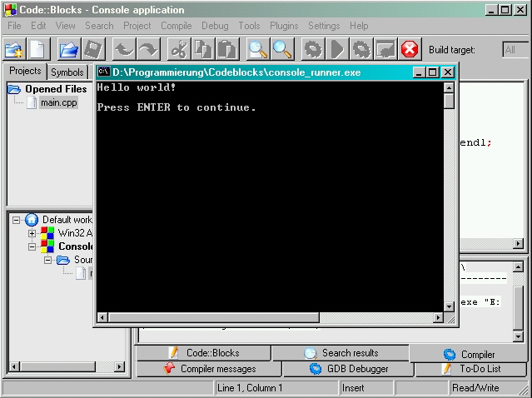Image resolution: width=532 pixels, height=398 pixels.
Task: Click editor horizontal scroll right arrow
Action: 518,243
